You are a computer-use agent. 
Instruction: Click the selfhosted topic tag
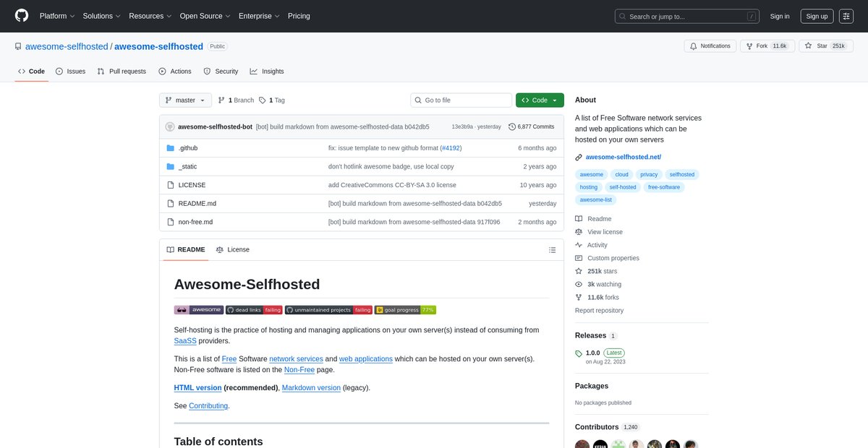[681, 174]
